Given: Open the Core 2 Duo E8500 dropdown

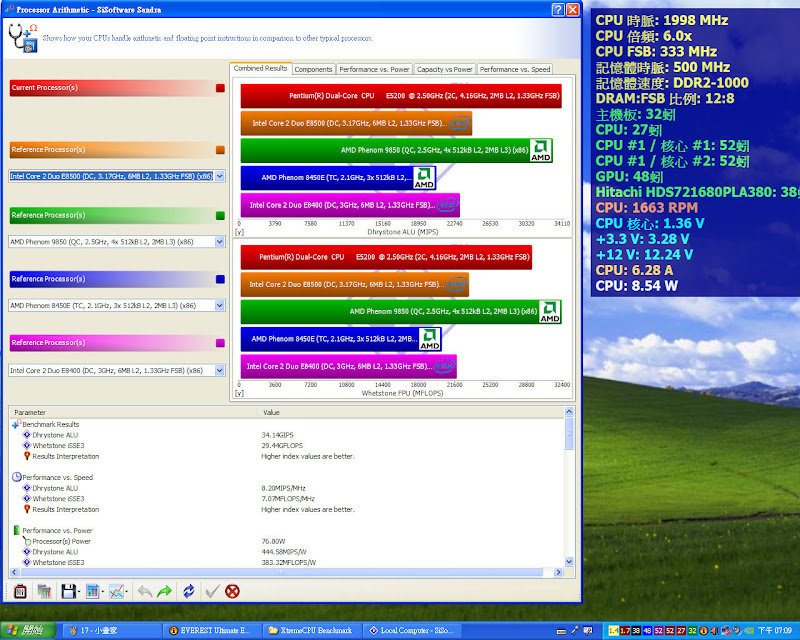Looking at the screenshot, I should (x=220, y=176).
